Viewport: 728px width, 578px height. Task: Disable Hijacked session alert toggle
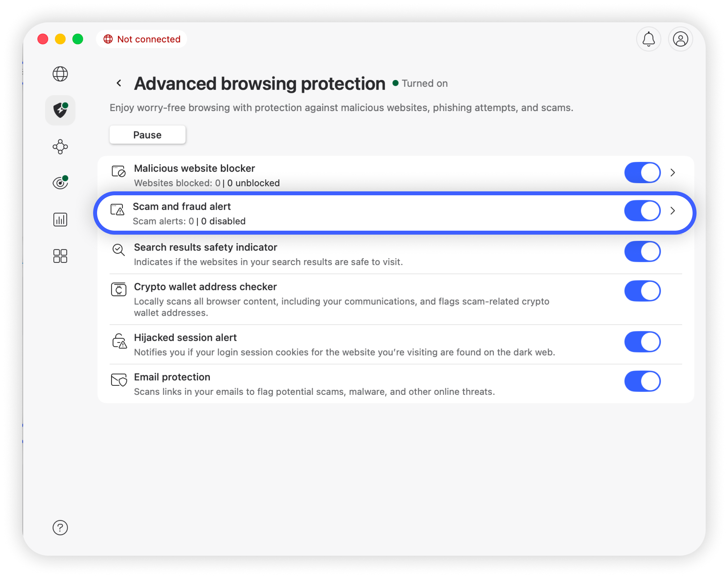(x=642, y=342)
